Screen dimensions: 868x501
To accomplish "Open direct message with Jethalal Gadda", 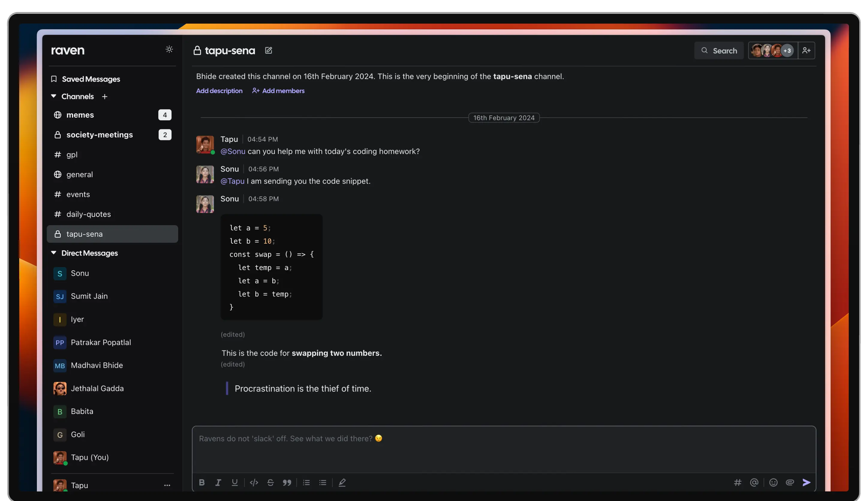I will point(97,388).
